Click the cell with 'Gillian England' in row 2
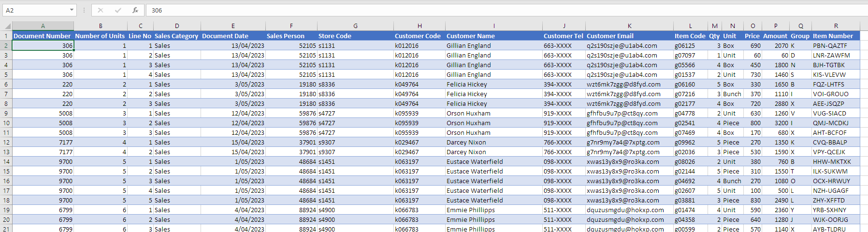The height and width of the screenshot is (232, 868). (494, 45)
